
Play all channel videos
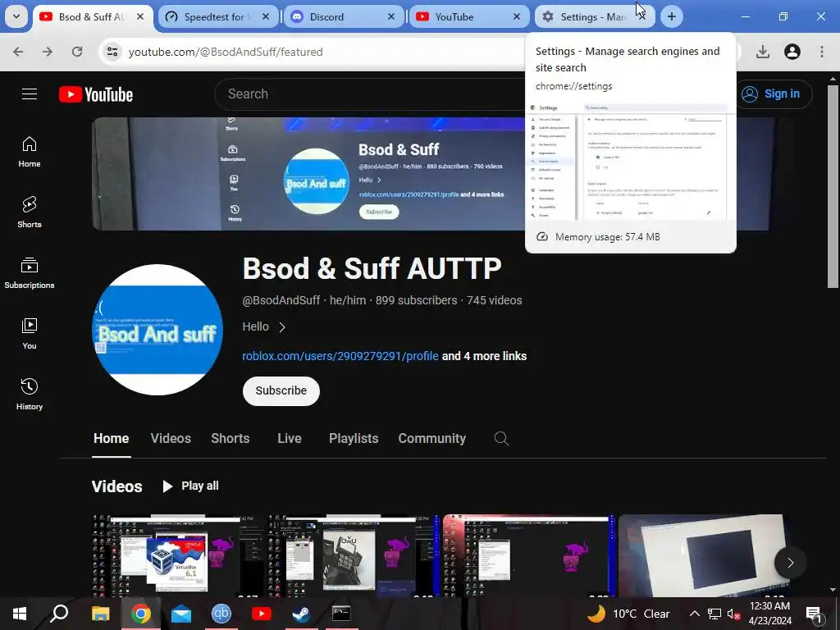(x=190, y=486)
